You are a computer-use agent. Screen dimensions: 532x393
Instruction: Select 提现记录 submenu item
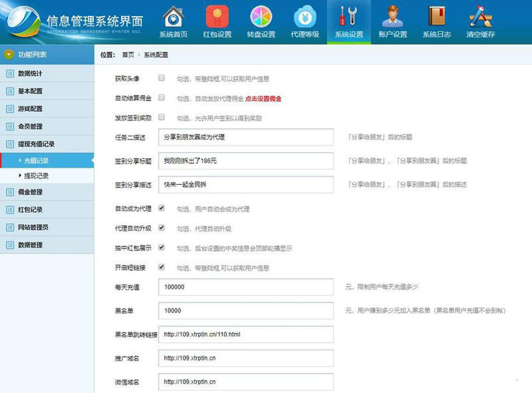click(36, 176)
